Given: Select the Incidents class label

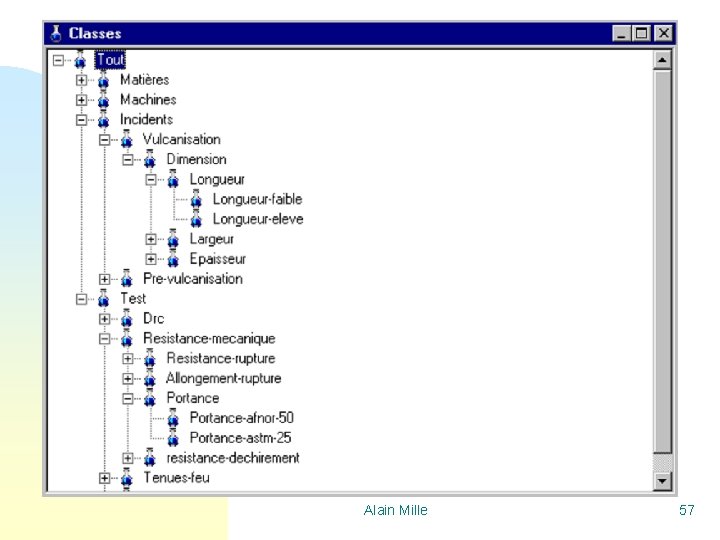Looking at the screenshot, I should coord(146,119).
